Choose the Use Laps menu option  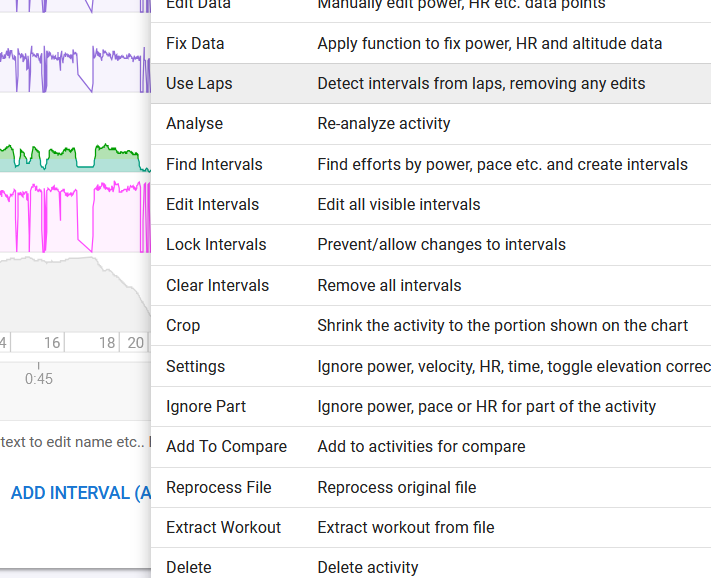point(199,84)
